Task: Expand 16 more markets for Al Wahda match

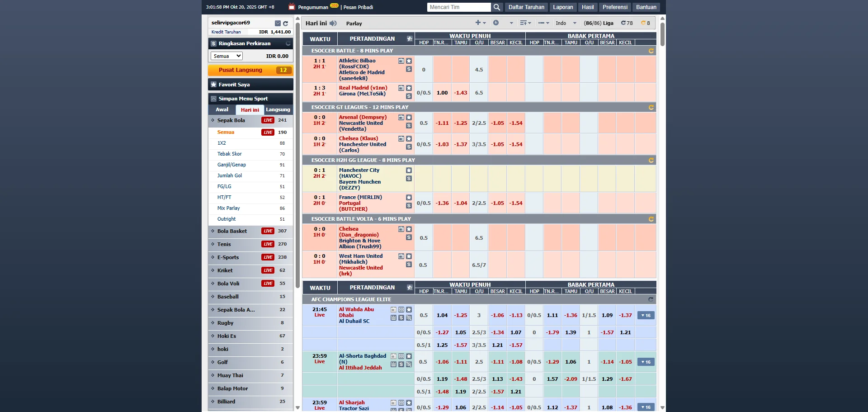Action: coord(646,316)
